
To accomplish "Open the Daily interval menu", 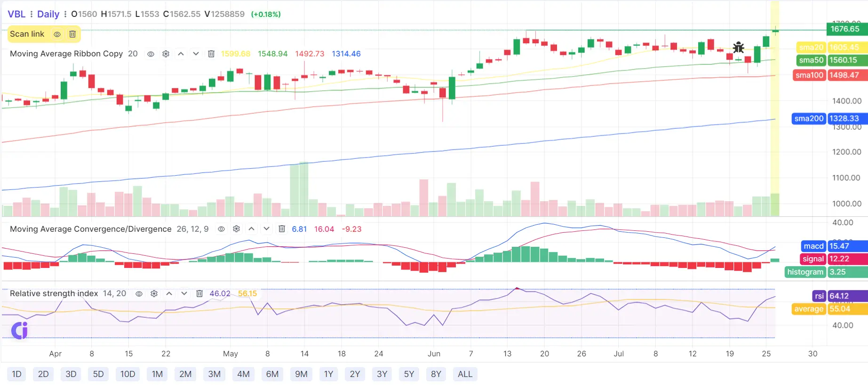I will coord(48,14).
